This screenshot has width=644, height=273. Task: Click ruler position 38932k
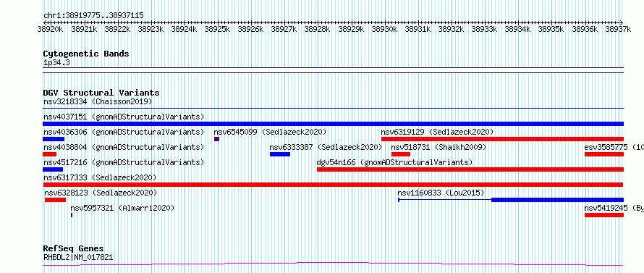(452, 29)
